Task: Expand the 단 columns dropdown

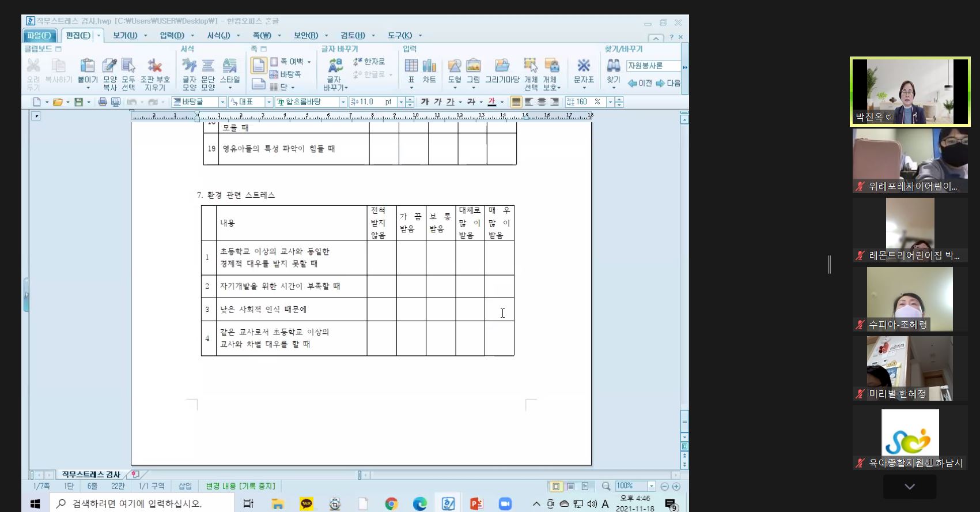Action: [x=293, y=88]
